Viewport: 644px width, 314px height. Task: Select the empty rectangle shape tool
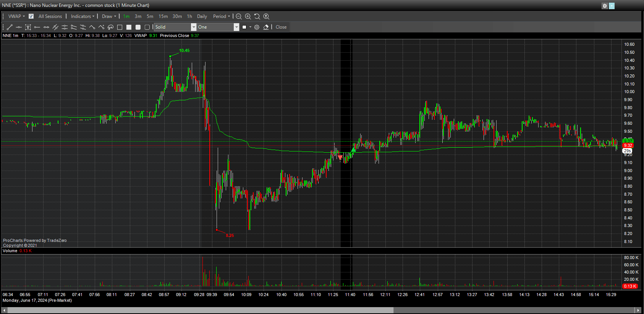pyautogui.click(x=120, y=27)
